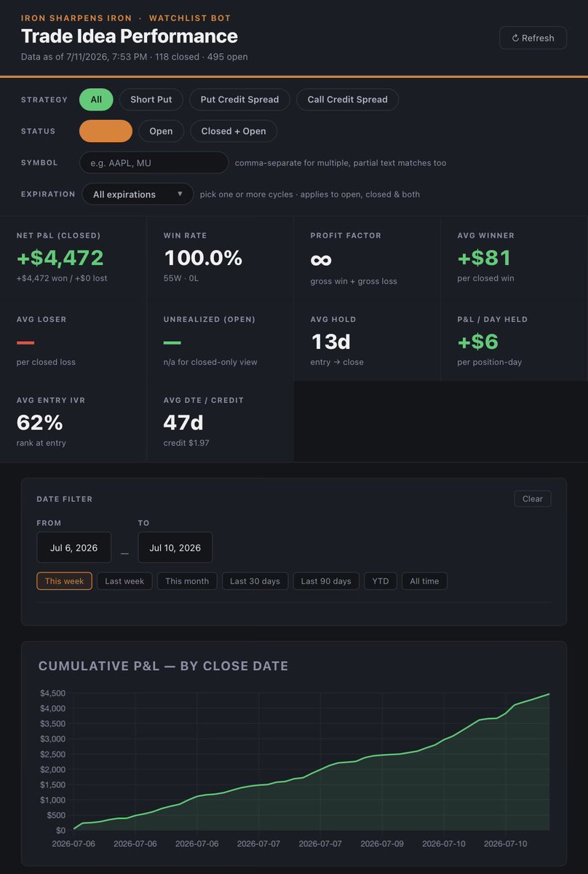Select the YTD date preset
Screen dimensions: 588x874
pyautogui.click(x=381, y=581)
